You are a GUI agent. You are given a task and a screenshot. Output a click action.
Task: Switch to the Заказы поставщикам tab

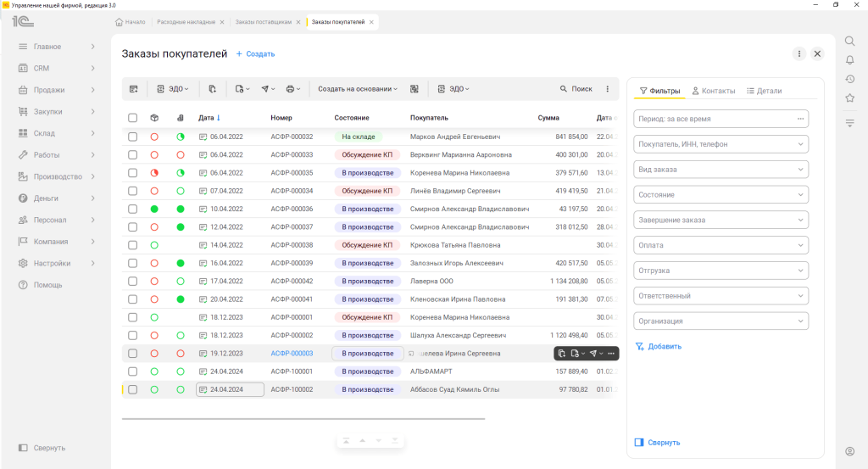[263, 22]
